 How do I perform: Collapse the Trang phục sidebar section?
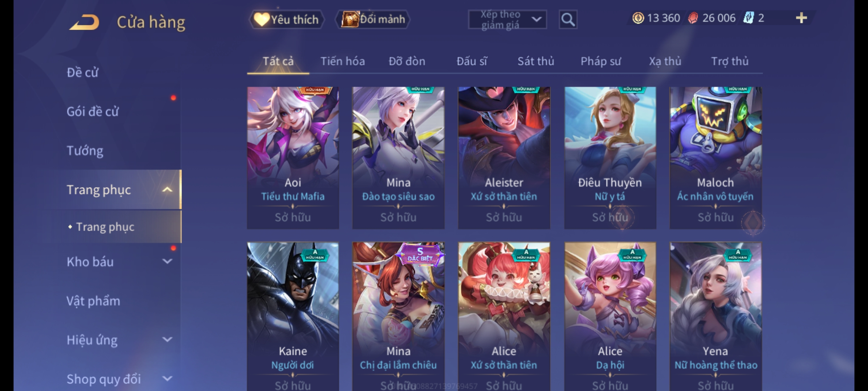click(x=167, y=190)
